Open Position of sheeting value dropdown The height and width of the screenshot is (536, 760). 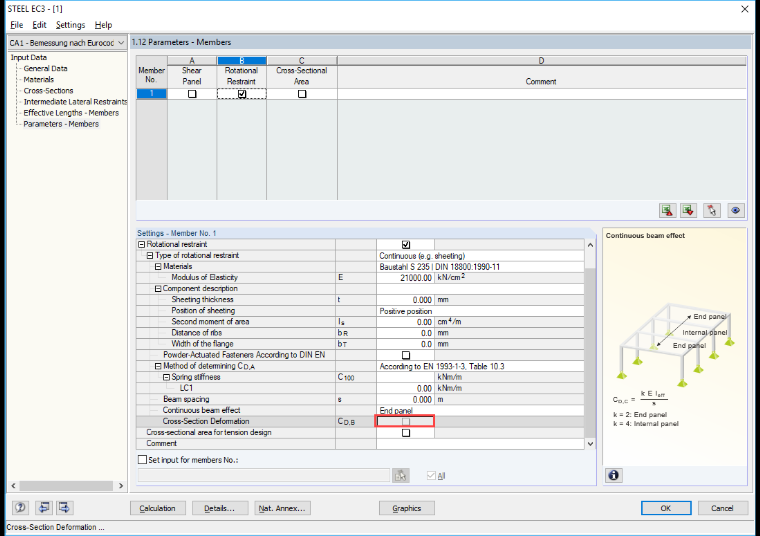pyautogui.click(x=480, y=311)
